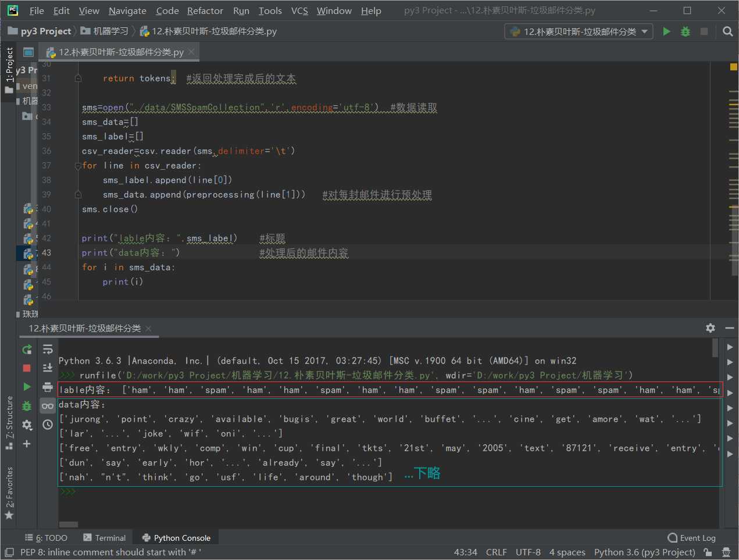Open the Refactor menu

pyautogui.click(x=205, y=10)
